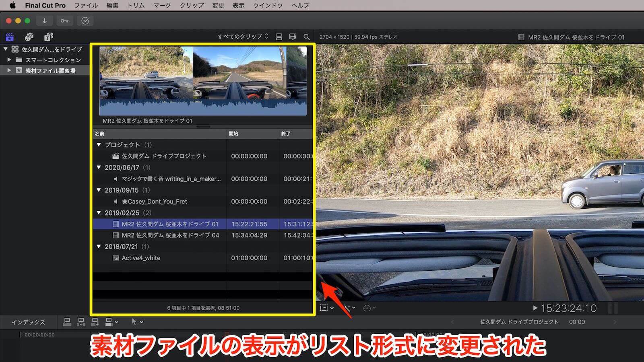Collapse the 2019/09/15 group triangle

click(99, 190)
